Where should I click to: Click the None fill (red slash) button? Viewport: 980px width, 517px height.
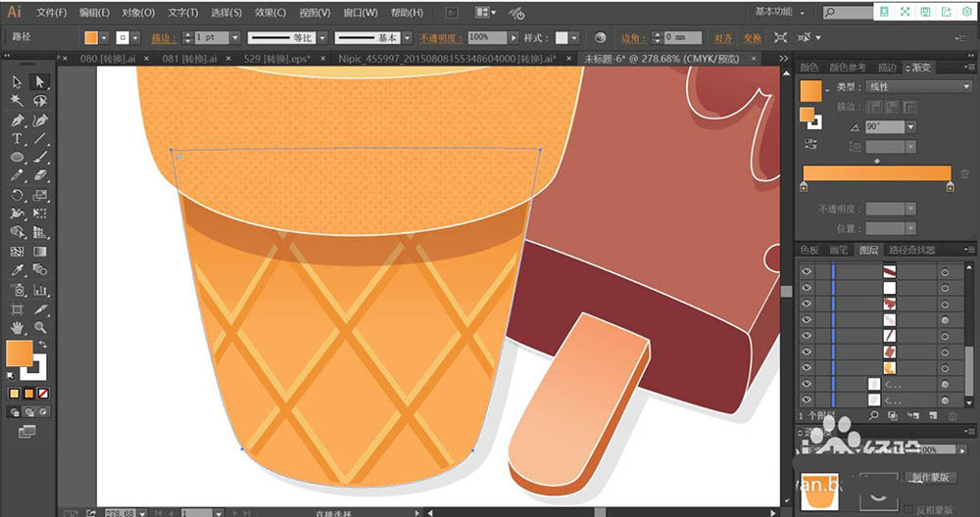43,394
